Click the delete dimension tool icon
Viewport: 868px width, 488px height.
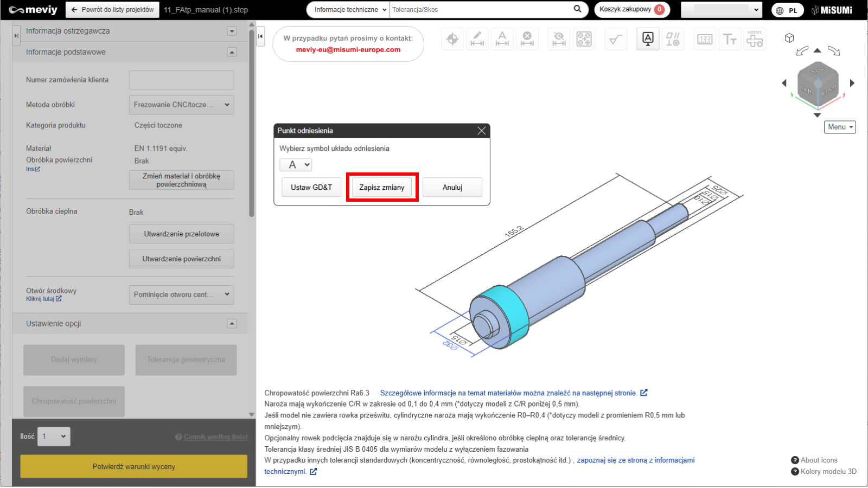(x=527, y=39)
